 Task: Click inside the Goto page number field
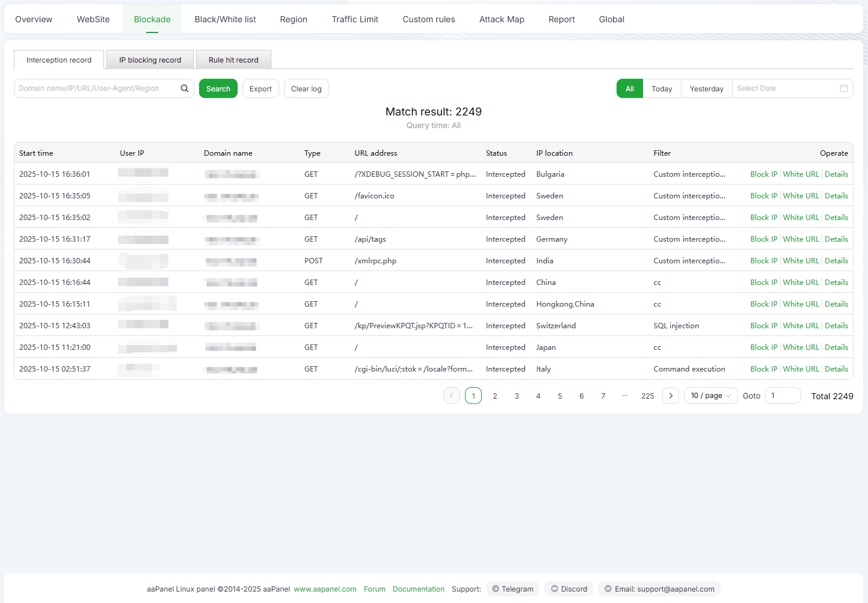coord(783,396)
